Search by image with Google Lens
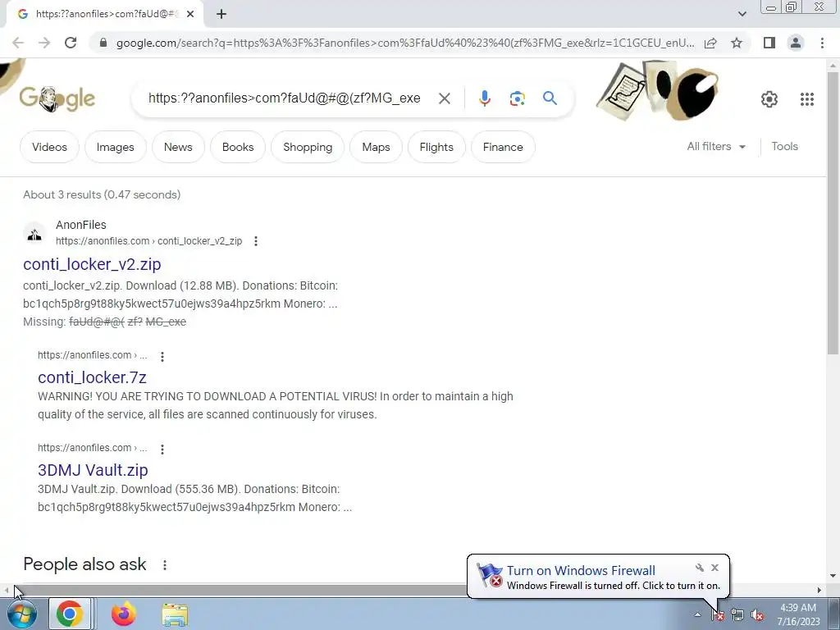 [x=517, y=98]
